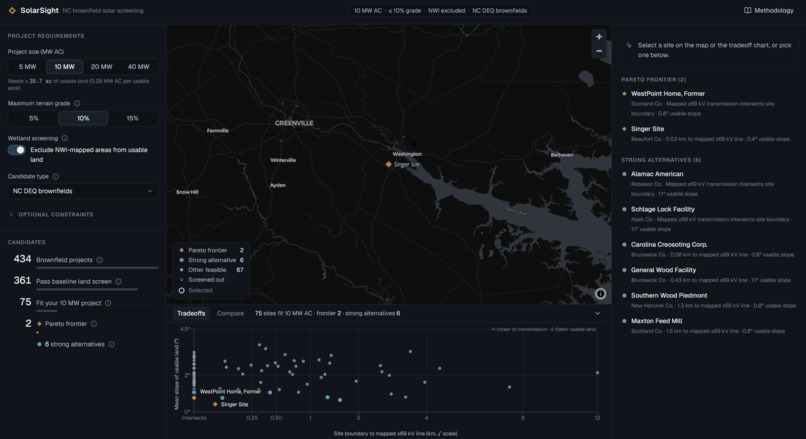Click Singer Site diamond icon in frontier list
This screenshot has height=439, width=806.
point(624,129)
